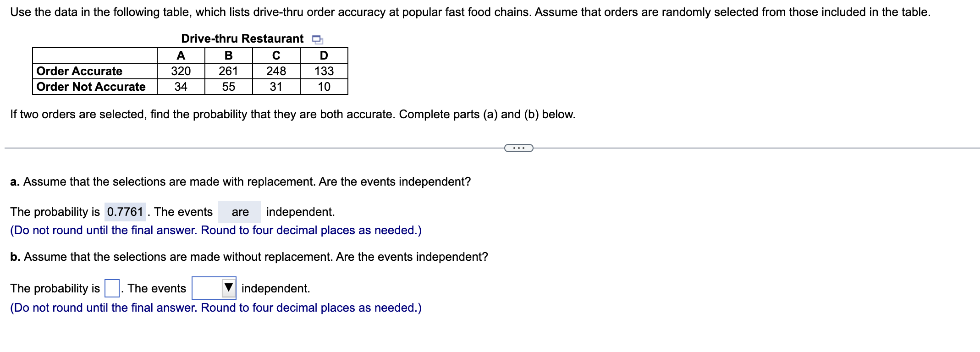
Task: Select the cell showing 133
Action: pyautogui.click(x=324, y=71)
